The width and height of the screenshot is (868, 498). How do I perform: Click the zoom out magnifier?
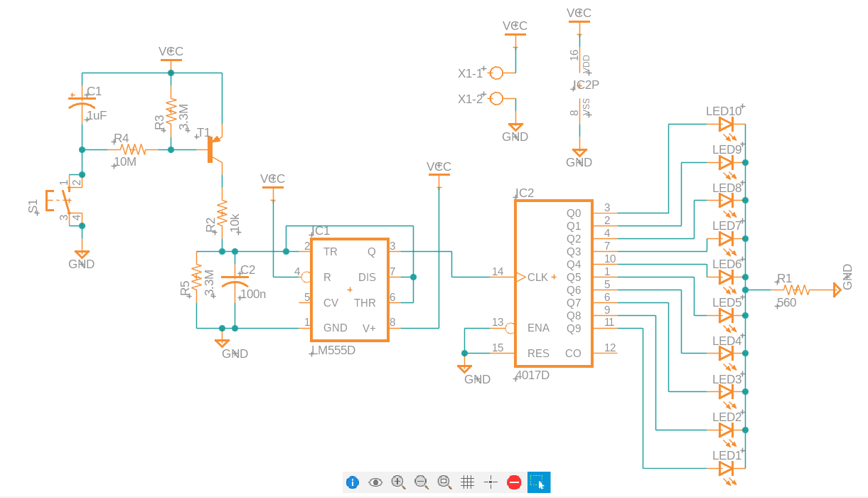(421, 482)
